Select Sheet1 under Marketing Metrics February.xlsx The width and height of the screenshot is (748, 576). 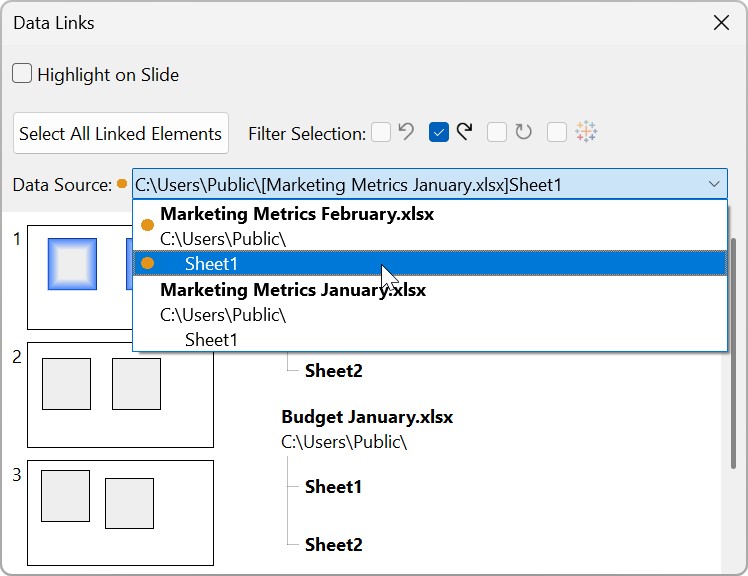pos(211,264)
